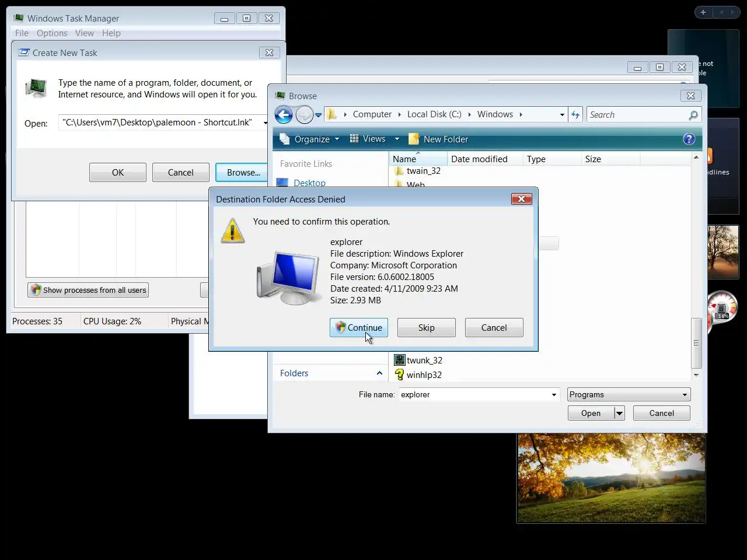The width and height of the screenshot is (747, 560).
Task: Click Show processes from all users
Action: click(88, 290)
